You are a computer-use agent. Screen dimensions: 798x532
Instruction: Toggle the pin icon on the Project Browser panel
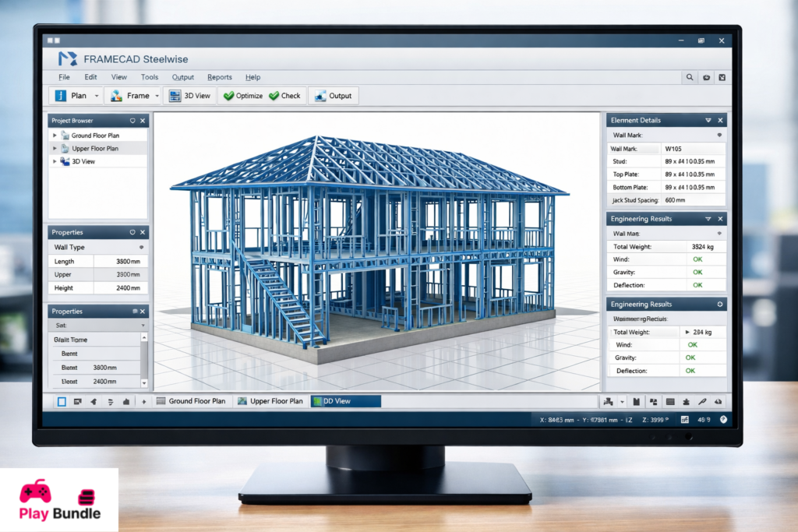(132, 120)
